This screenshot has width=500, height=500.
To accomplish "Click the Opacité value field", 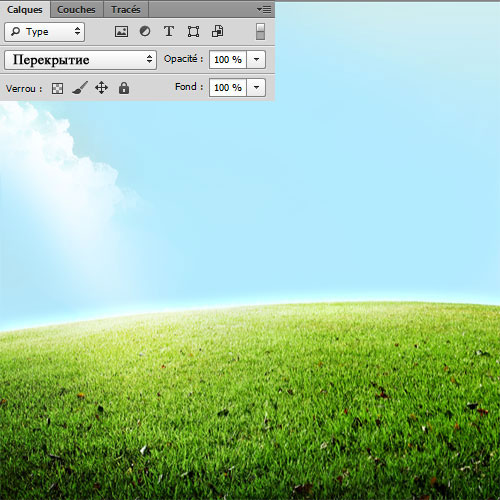I will click(x=228, y=60).
